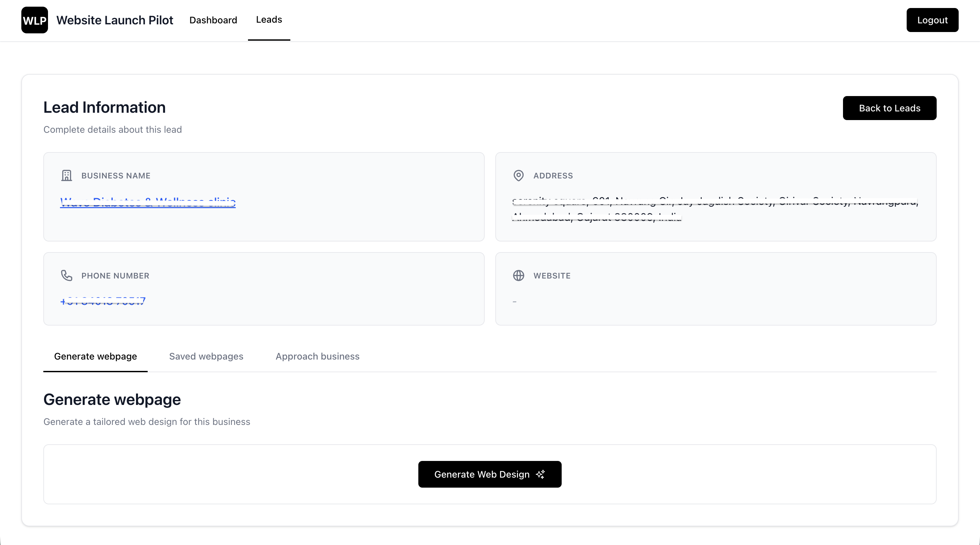Switch to the Saved webpages tab

206,357
